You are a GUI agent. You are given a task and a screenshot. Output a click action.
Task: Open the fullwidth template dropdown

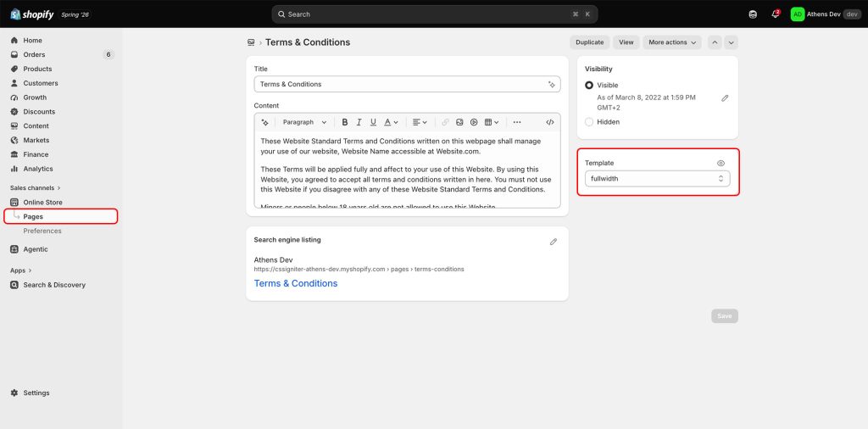click(657, 179)
